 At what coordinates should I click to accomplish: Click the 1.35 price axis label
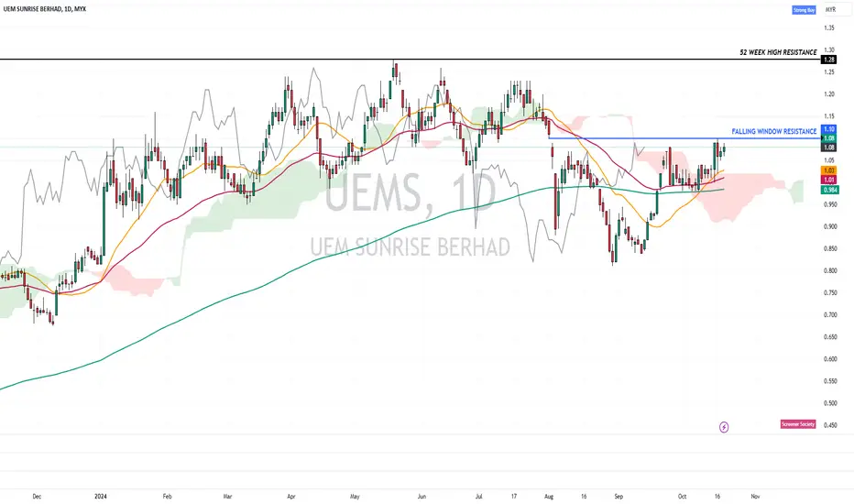pos(829,27)
